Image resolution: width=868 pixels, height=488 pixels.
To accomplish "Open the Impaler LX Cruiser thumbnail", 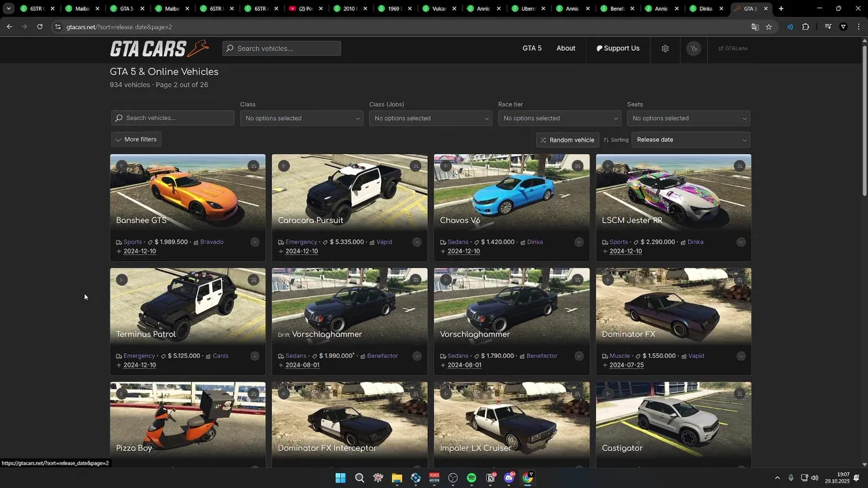I will click(511, 419).
